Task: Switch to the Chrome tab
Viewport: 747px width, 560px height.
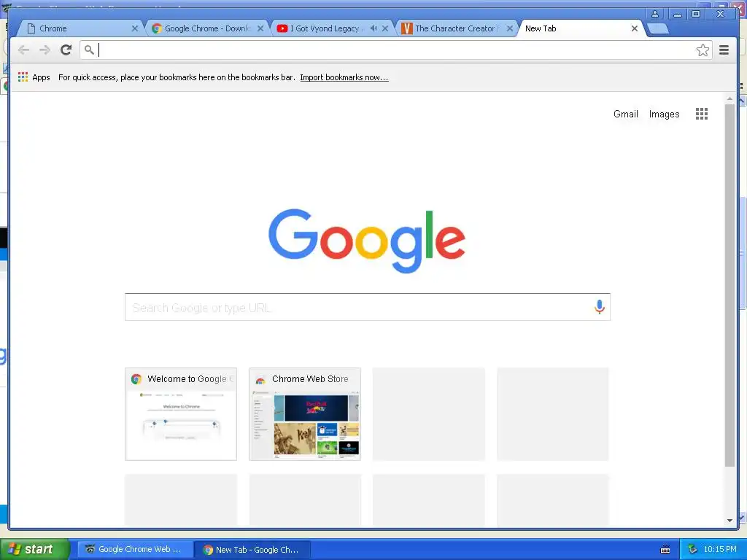Action: point(80,28)
